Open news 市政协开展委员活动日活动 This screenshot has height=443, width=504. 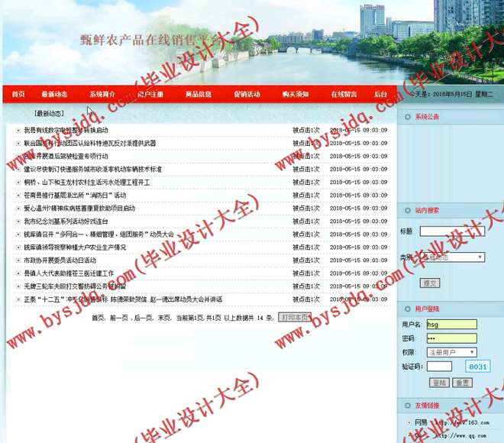click(x=60, y=260)
